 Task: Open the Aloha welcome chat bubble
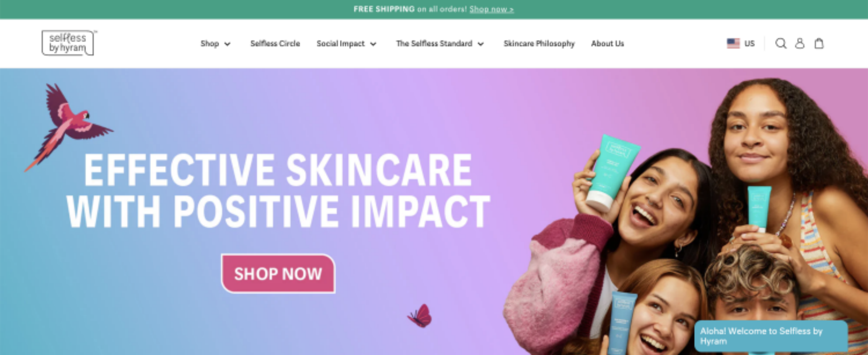pyautogui.click(x=771, y=336)
